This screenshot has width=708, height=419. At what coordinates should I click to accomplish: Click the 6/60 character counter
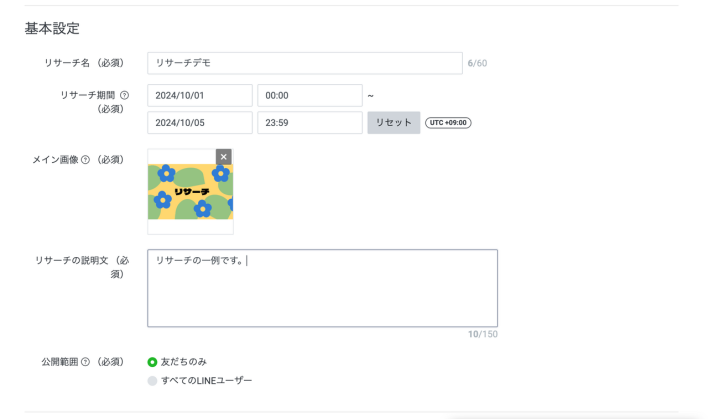click(477, 63)
